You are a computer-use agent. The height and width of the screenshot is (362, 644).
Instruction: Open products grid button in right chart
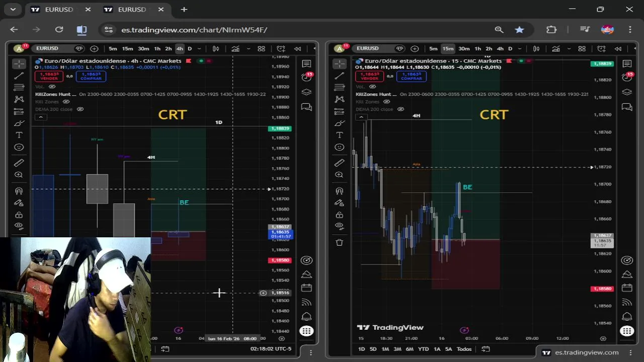tap(627, 331)
